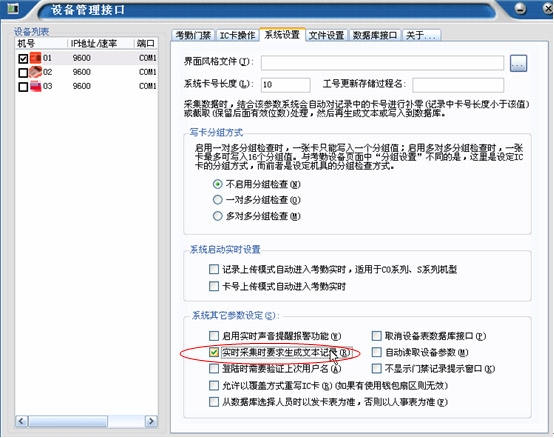Click the device list horizontal scrollbar thumb
Image resolution: width=554 pixels, height=438 pixels.
(x=68, y=421)
